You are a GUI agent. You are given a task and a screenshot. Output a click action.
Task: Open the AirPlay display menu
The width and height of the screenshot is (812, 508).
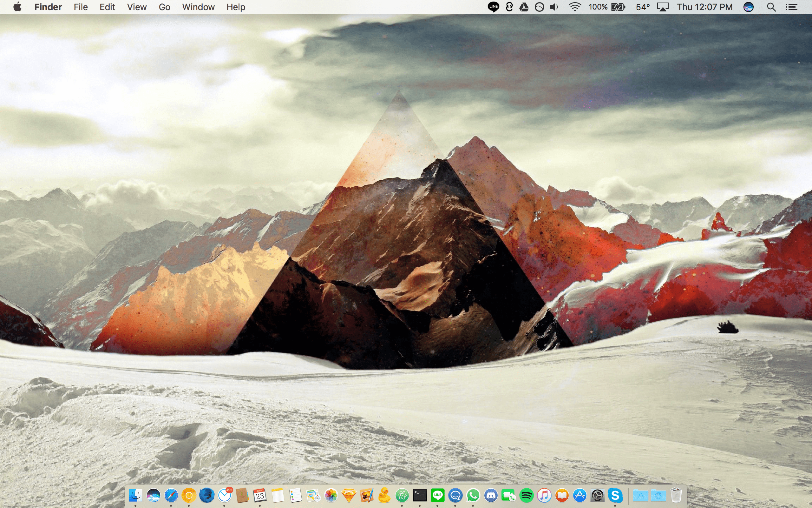[663, 7]
